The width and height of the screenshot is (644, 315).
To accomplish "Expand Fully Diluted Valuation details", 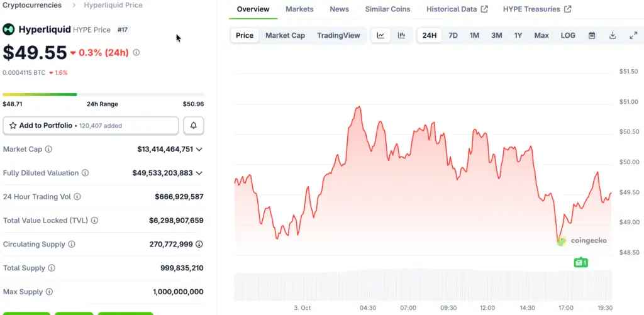I will [x=199, y=173].
